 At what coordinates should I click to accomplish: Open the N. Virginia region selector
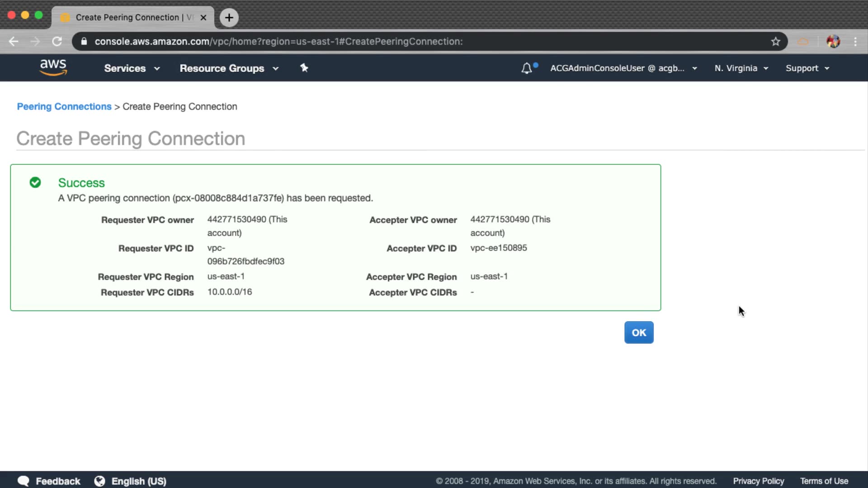[741, 68]
